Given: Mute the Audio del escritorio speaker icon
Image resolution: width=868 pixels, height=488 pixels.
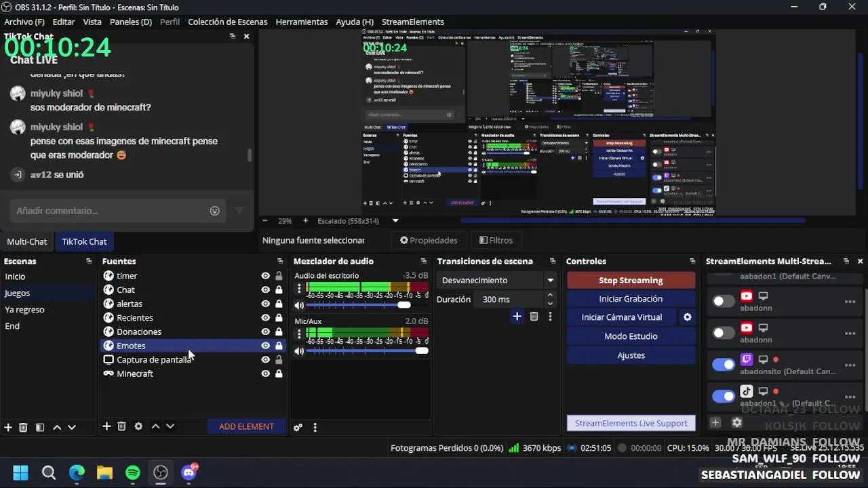Looking at the screenshot, I should (x=299, y=306).
